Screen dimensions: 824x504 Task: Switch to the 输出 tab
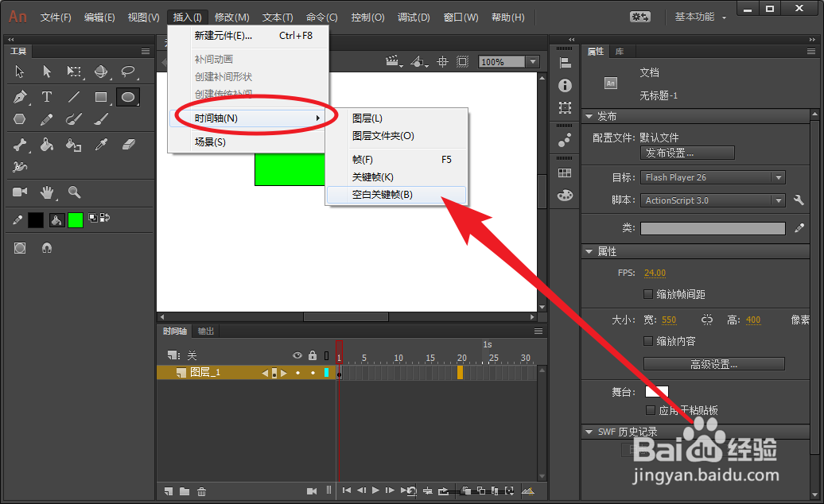click(206, 331)
